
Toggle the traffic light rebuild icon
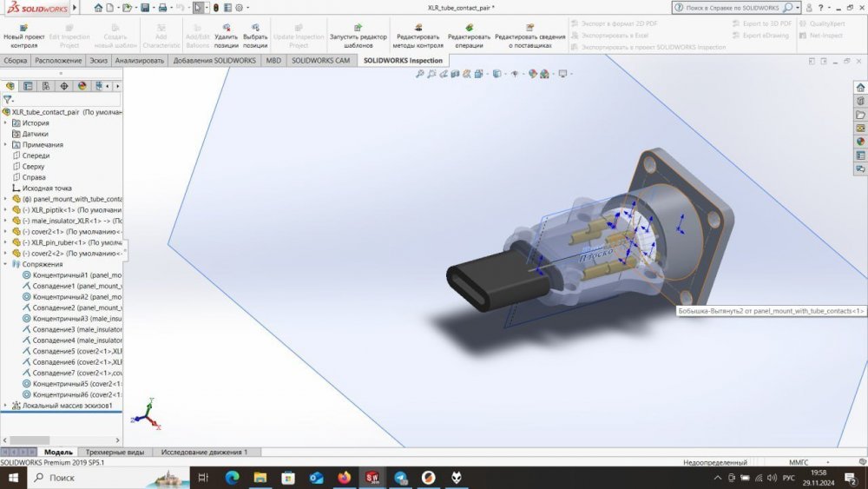(x=216, y=8)
